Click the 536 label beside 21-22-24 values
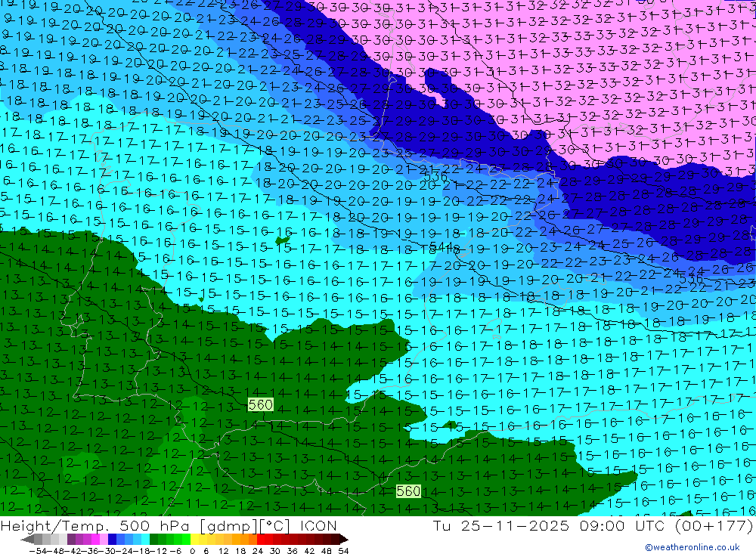This screenshot has width=756, height=554. pyautogui.click(x=435, y=176)
